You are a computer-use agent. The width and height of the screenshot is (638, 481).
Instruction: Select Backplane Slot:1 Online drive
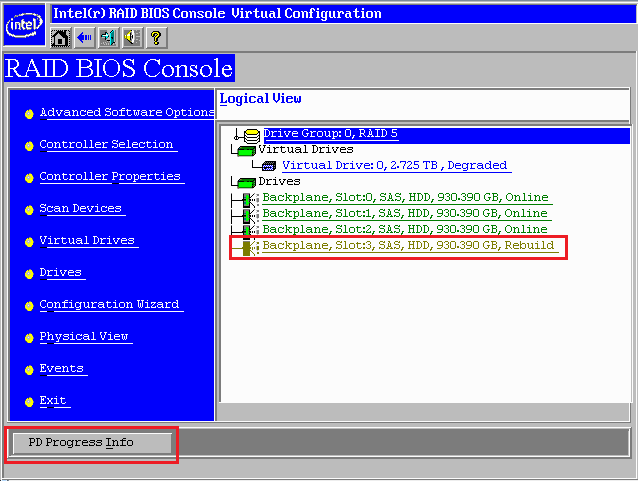point(405,214)
